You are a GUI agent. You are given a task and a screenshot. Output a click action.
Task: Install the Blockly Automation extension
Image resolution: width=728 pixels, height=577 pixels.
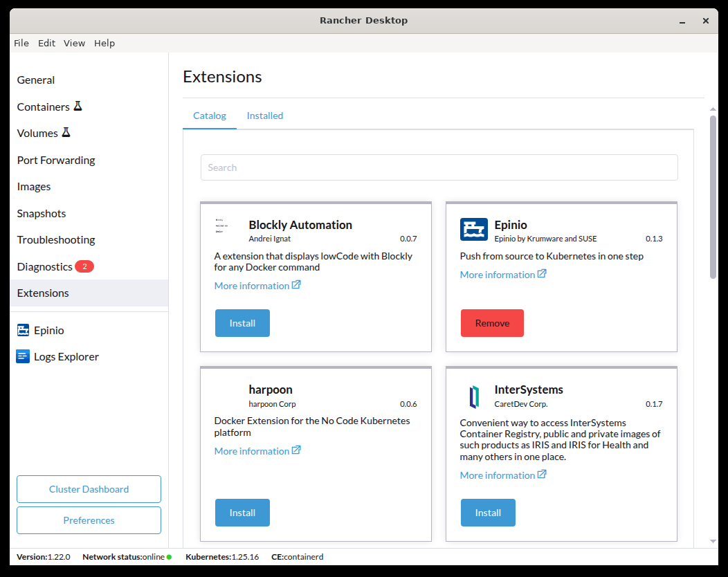[x=242, y=323]
